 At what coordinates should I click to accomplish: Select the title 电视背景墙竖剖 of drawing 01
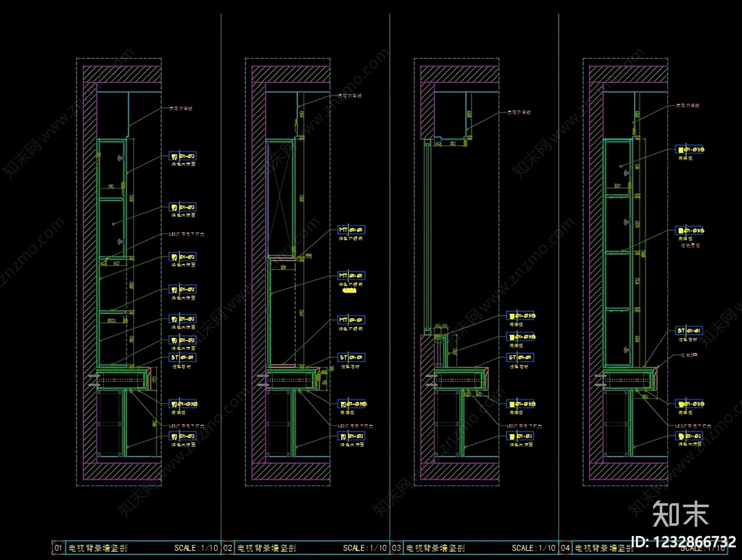[x=98, y=548]
